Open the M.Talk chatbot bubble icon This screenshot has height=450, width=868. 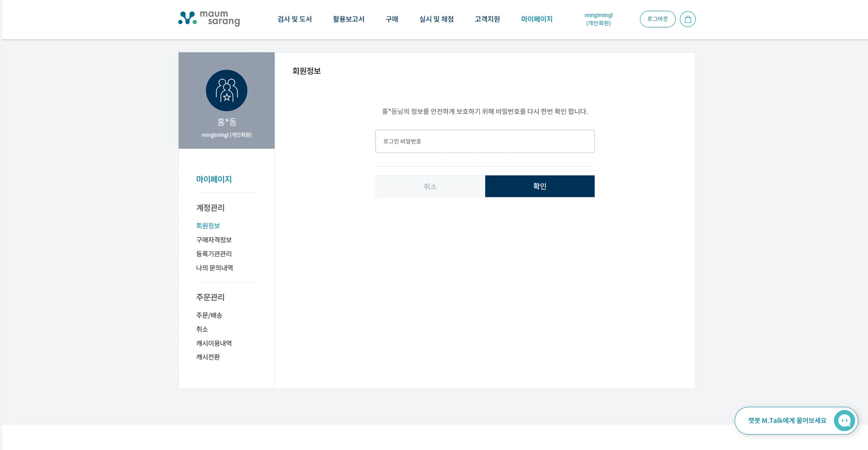(x=844, y=421)
